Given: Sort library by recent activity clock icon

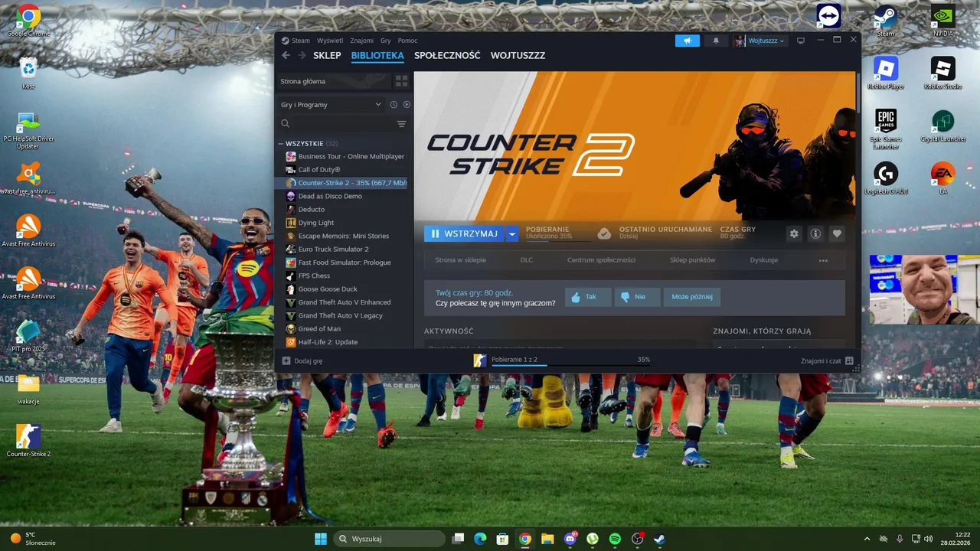Looking at the screenshot, I should pos(394,105).
